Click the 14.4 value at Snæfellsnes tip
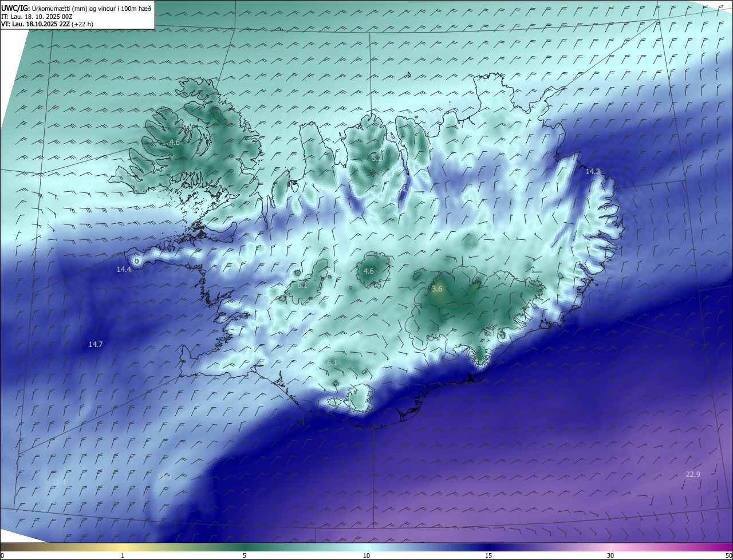 [x=124, y=269]
